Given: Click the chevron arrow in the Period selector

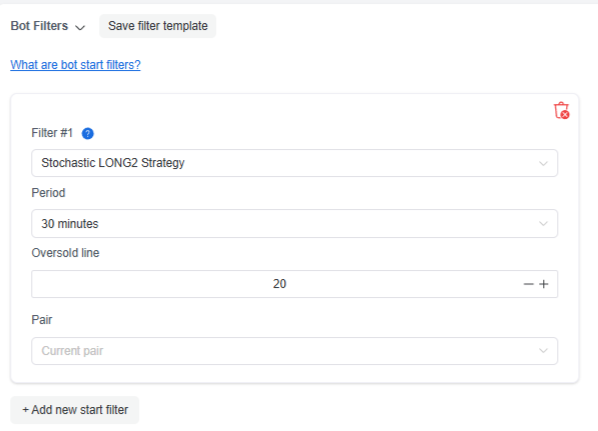Looking at the screenshot, I should click(543, 224).
